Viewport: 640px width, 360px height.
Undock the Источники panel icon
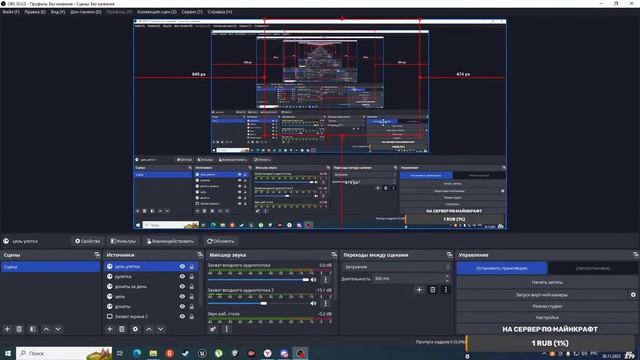point(200,255)
